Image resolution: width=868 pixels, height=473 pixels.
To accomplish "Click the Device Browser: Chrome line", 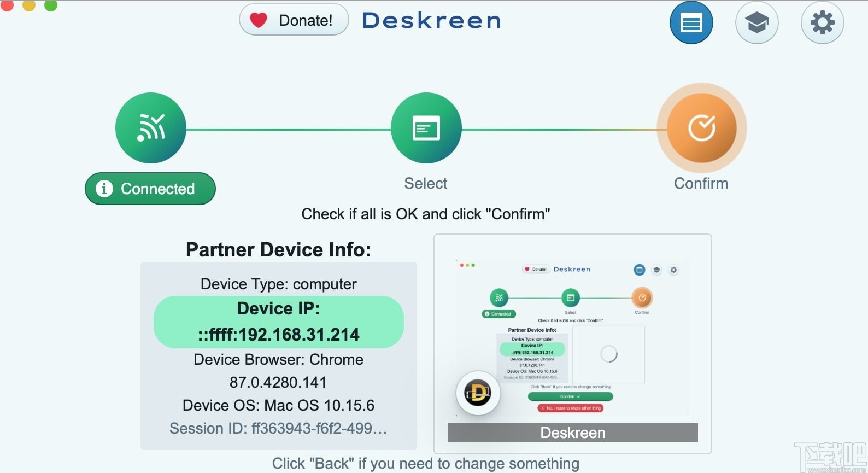I will pos(278,359).
